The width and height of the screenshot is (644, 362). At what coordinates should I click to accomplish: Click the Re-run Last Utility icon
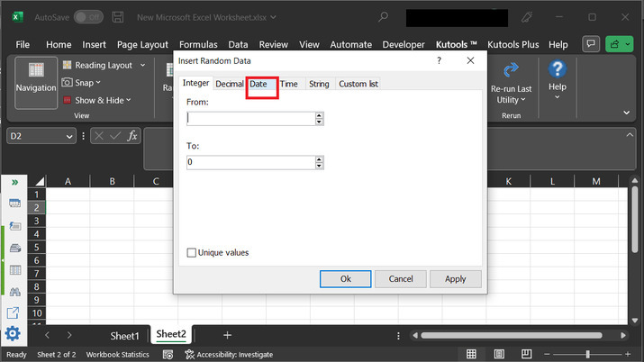pyautogui.click(x=511, y=70)
